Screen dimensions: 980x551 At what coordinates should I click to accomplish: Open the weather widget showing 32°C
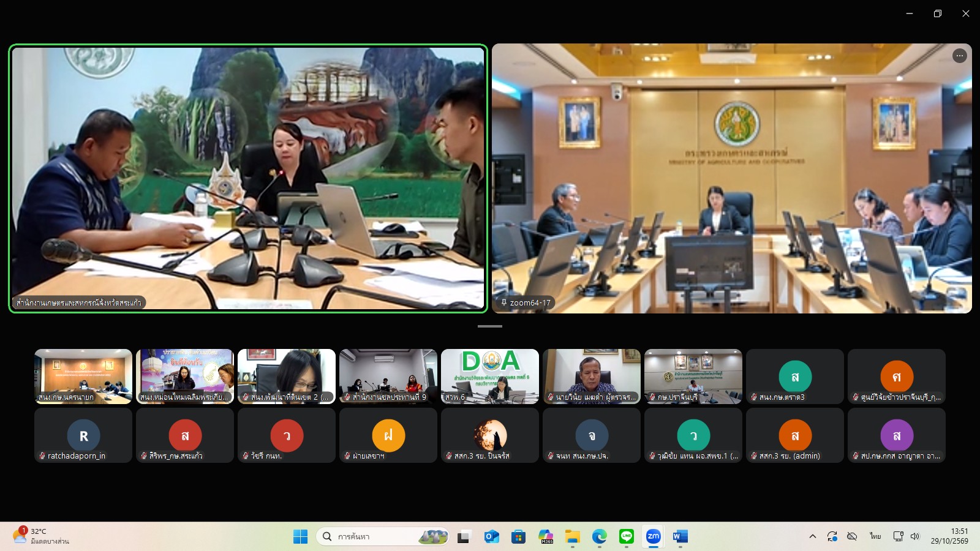[40, 536]
